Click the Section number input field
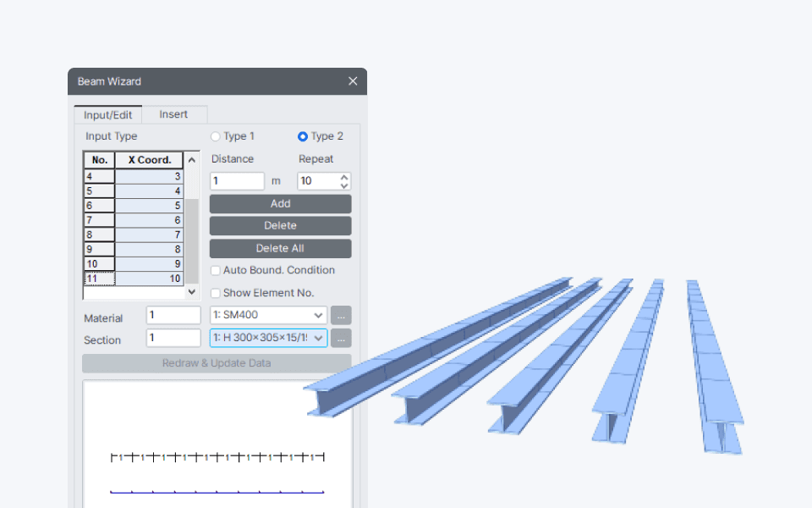The height and width of the screenshot is (508, 812). [173, 338]
